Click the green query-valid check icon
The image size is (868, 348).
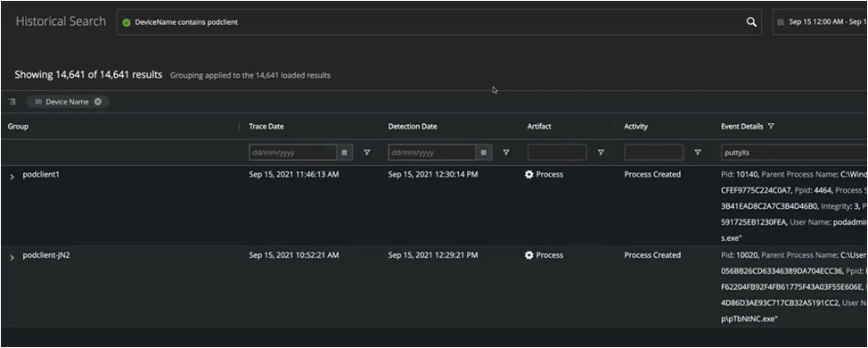pos(127,22)
